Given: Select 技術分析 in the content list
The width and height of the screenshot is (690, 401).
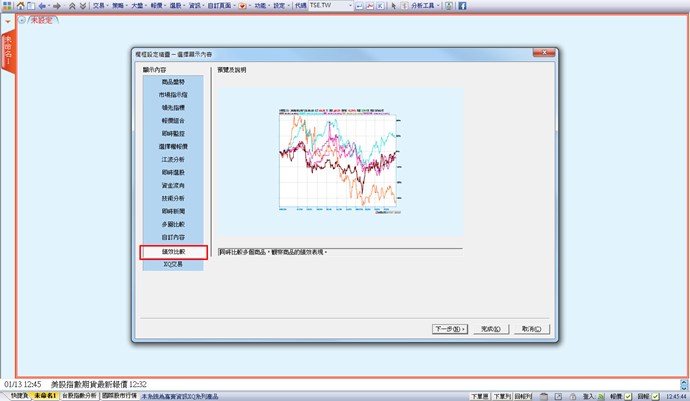Looking at the screenshot, I should 173,199.
